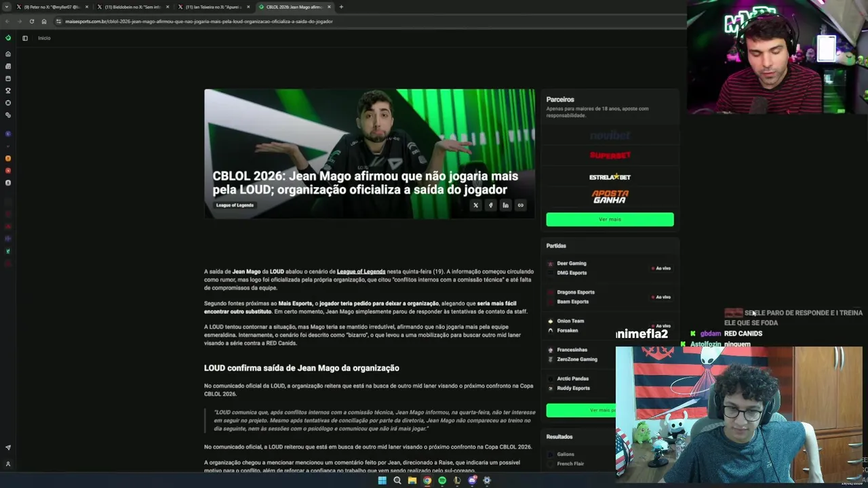Open the Windows Start button

(x=382, y=481)
